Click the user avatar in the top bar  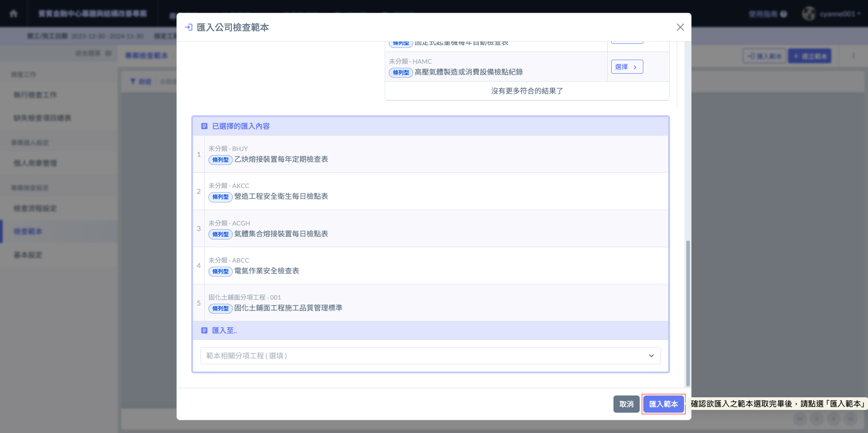809,14
